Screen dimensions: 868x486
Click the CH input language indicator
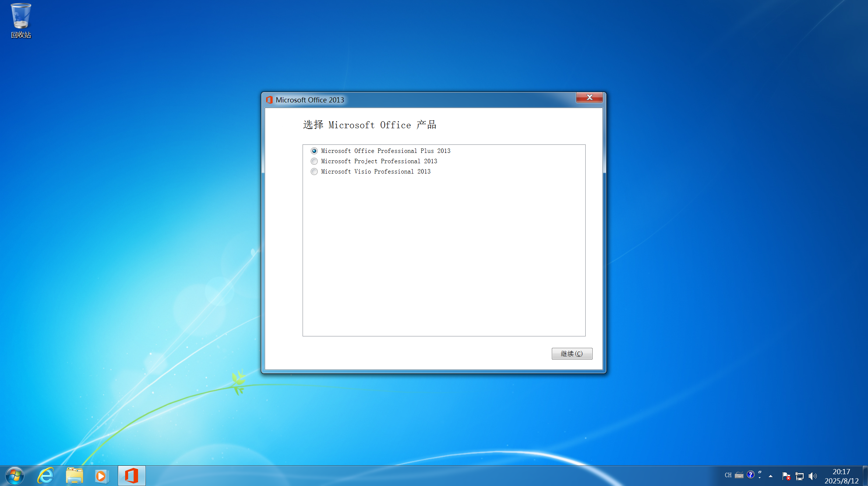point(728,475)
